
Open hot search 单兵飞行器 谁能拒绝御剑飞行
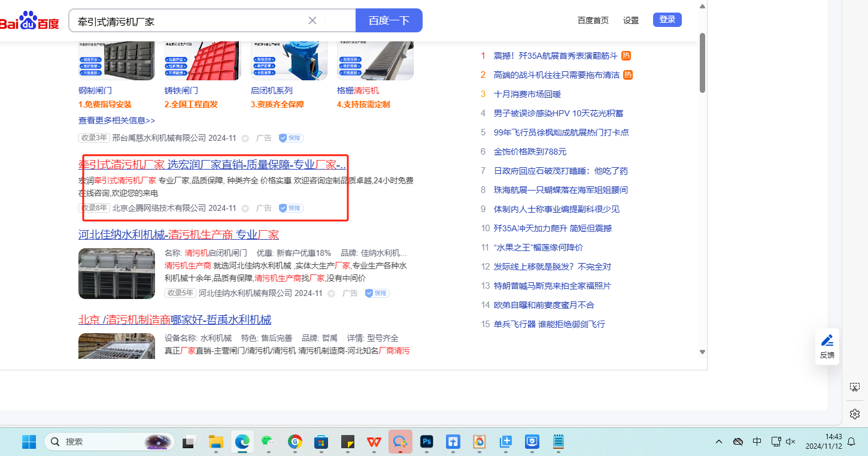(x=549, y=324)
